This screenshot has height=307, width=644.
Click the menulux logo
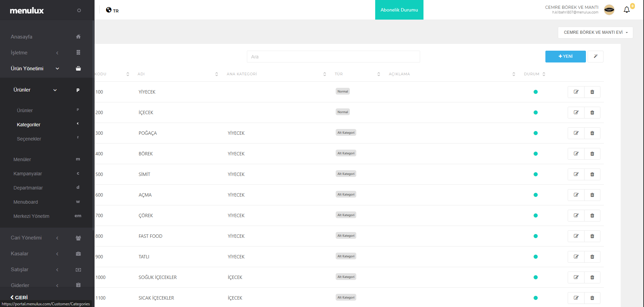[27, 10]
